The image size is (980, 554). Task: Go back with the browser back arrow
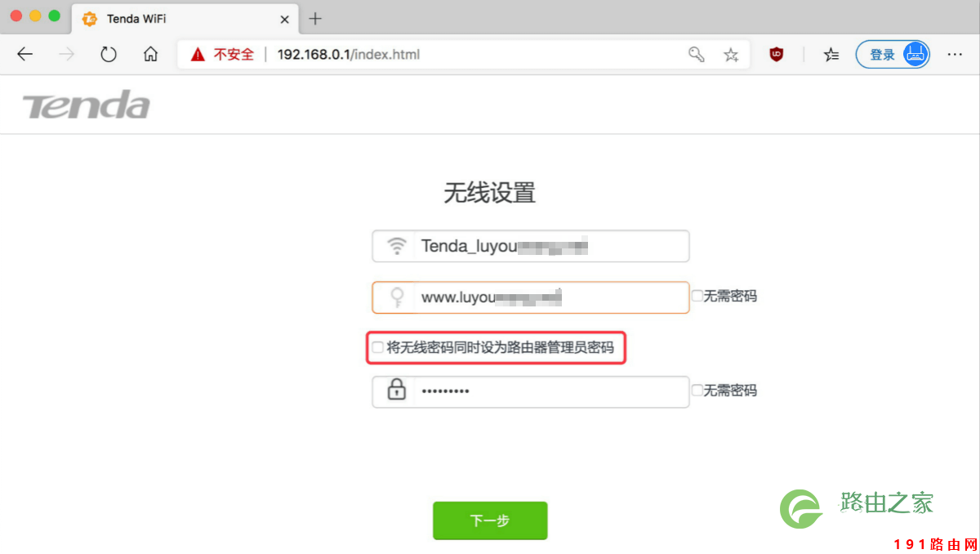[25, 55]
